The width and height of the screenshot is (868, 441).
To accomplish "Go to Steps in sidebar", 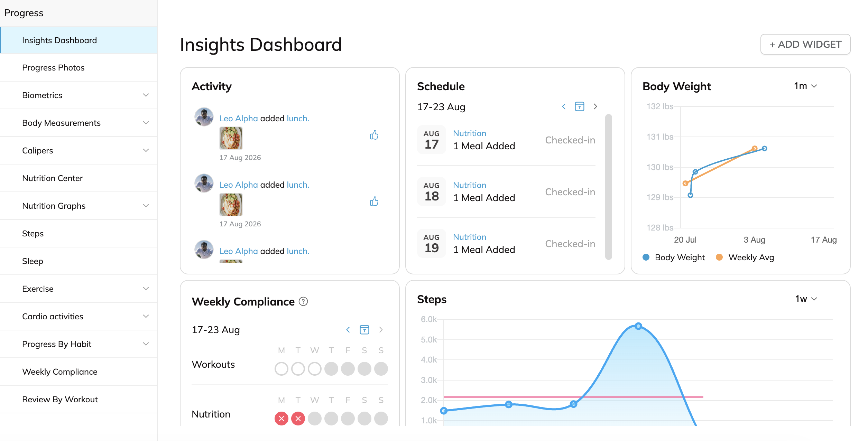I will [x=79, y=233].
